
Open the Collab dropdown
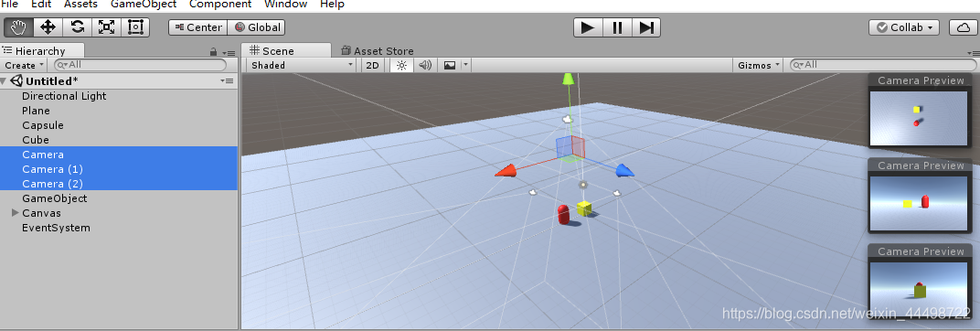(904, 27)
